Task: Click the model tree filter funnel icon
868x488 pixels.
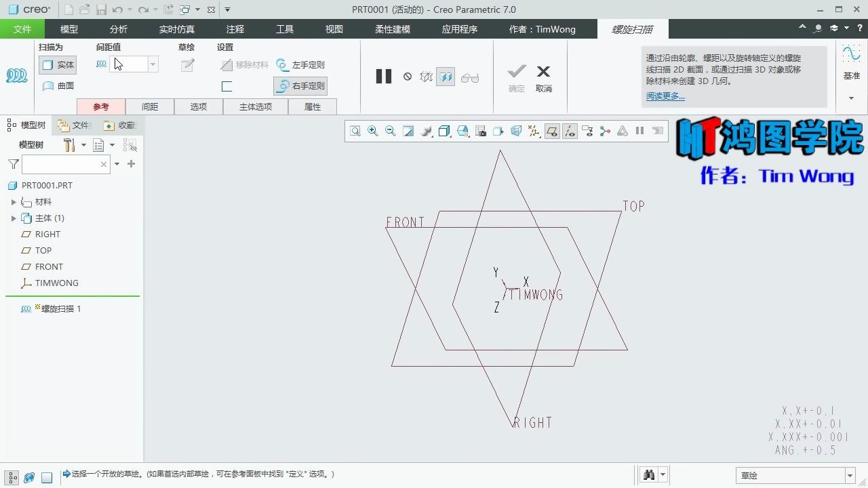Action: 13,164
